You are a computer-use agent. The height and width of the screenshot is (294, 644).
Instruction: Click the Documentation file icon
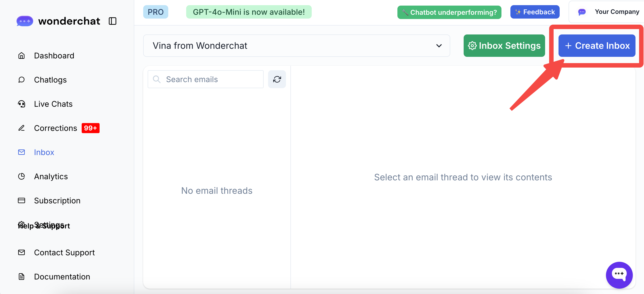pos(21,277)
